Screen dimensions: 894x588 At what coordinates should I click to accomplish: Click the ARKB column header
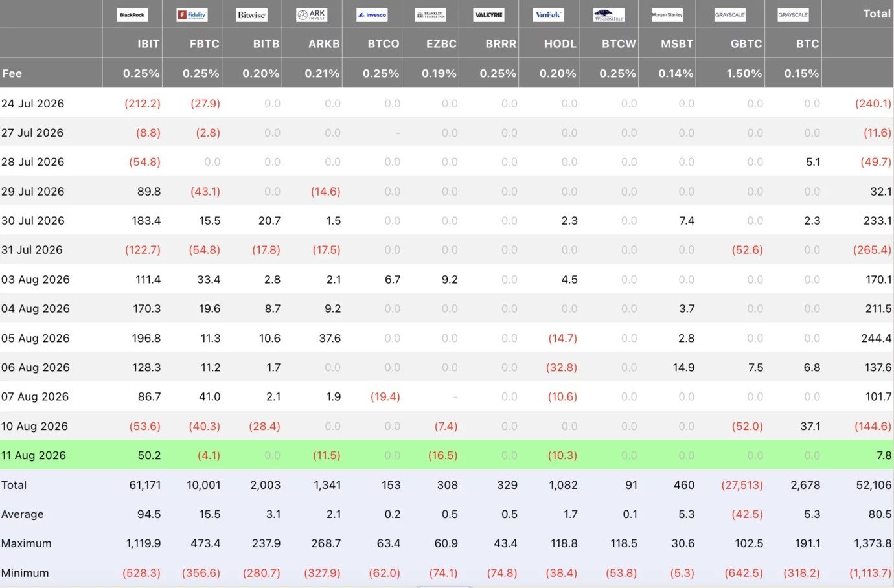pos(324,44)
